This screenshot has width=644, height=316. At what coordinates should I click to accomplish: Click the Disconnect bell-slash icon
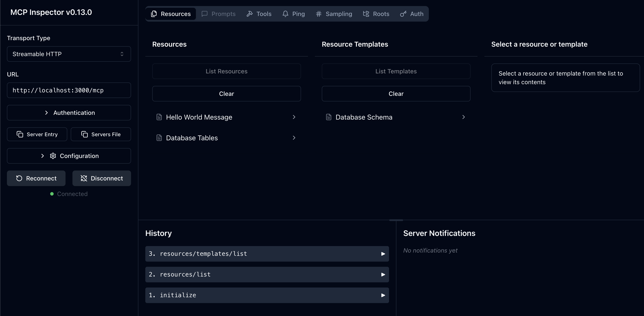point(84,178)
